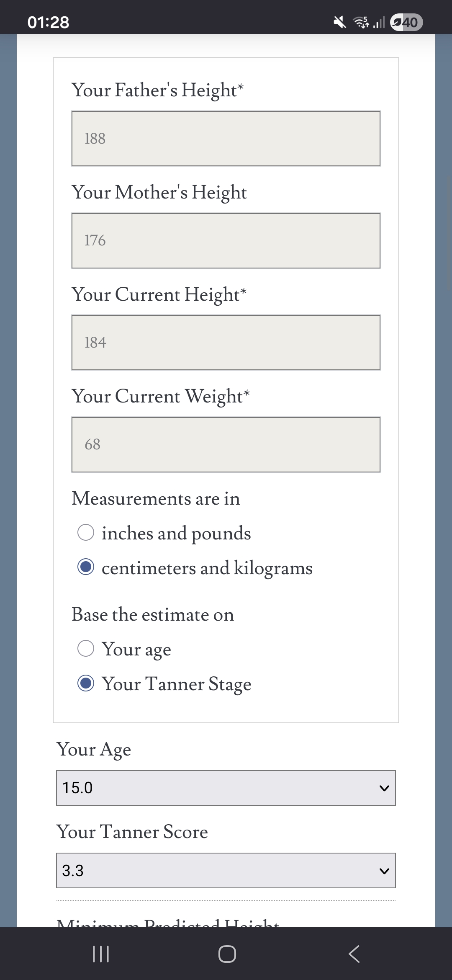Image resolution: width=452 pixels, height=980 pixels.
Task: Base the estimate on Your age
Action: 86,649
